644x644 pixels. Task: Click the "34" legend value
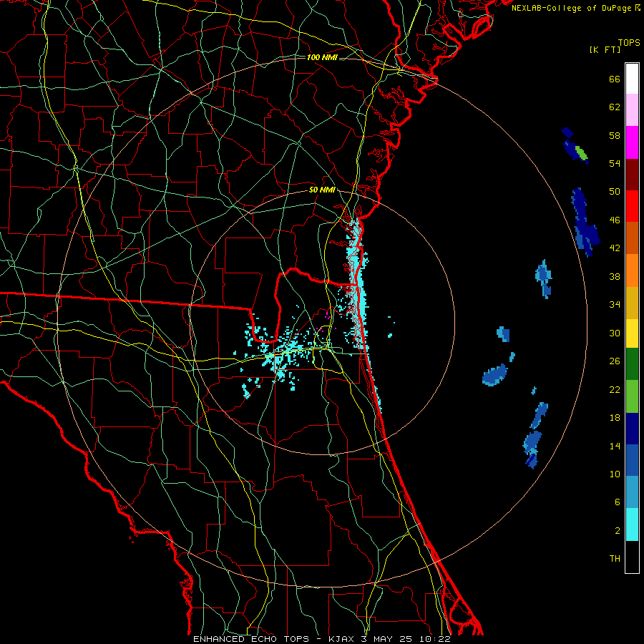(615, 305)
